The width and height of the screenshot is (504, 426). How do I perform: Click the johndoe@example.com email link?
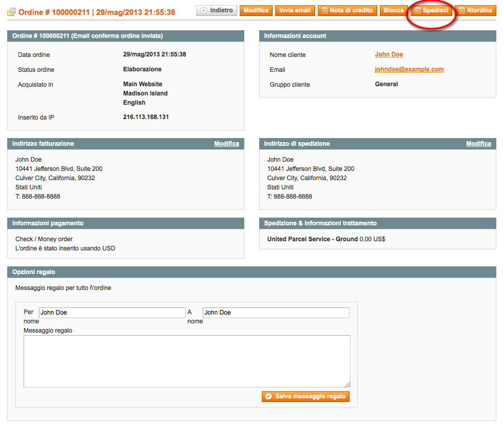(x=409, y=69)
